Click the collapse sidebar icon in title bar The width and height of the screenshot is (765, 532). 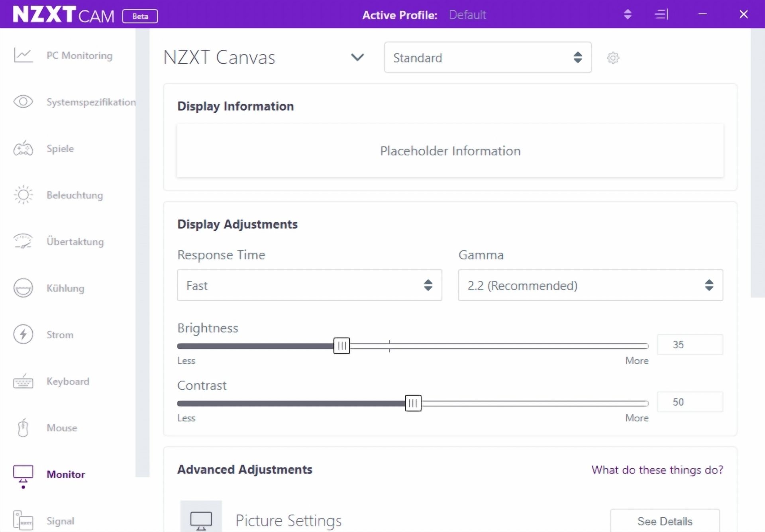661,14
